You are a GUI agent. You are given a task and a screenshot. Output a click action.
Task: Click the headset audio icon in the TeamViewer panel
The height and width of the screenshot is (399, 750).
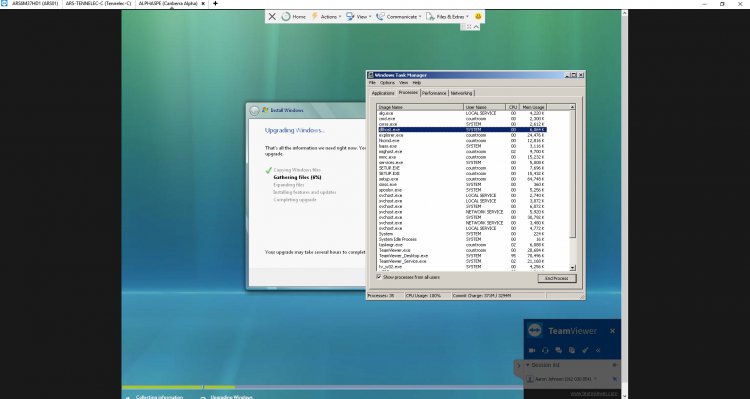click(545, 350)
